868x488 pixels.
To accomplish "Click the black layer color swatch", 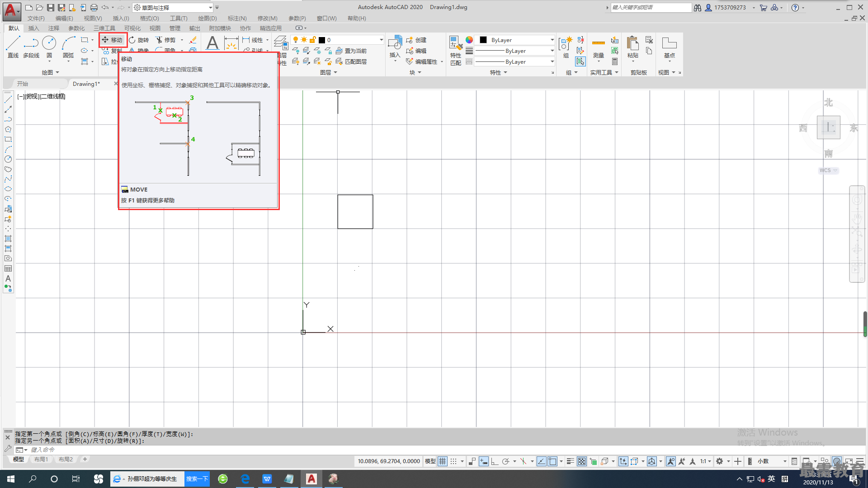I will (322, 40).
